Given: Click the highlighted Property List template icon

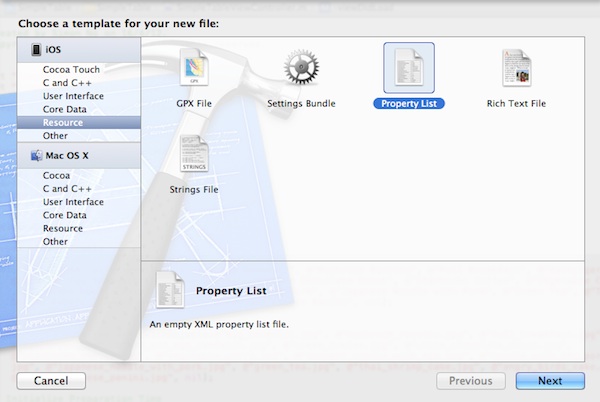Looking at the screenshot, I should [x=408, y=69].
